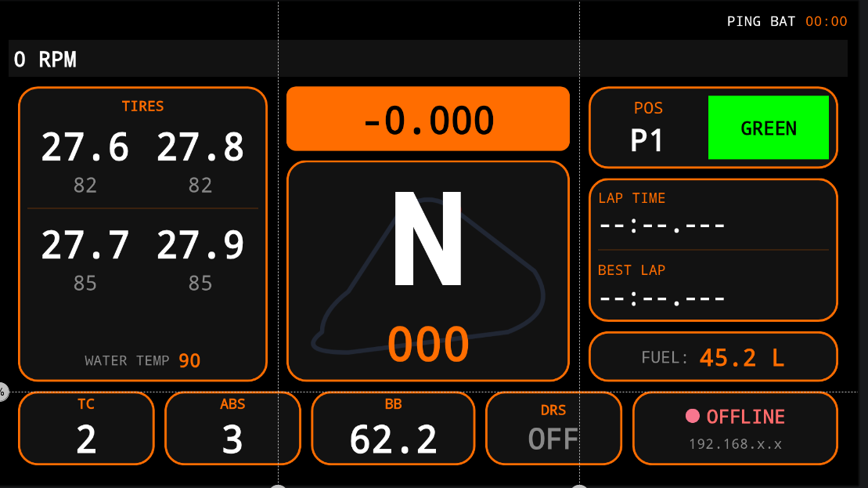Click the temperature 82 under 27.8

coord(200,185)
